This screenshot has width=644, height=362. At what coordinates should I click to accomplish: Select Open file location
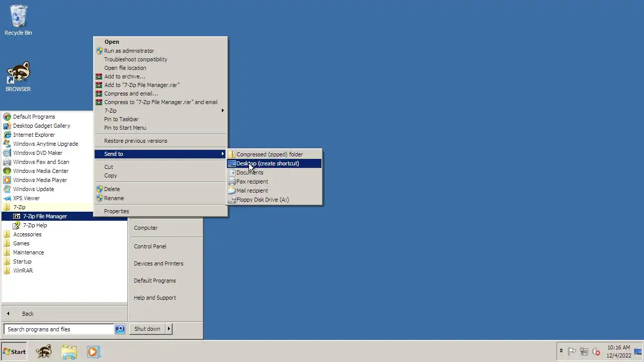click(160, 68)
